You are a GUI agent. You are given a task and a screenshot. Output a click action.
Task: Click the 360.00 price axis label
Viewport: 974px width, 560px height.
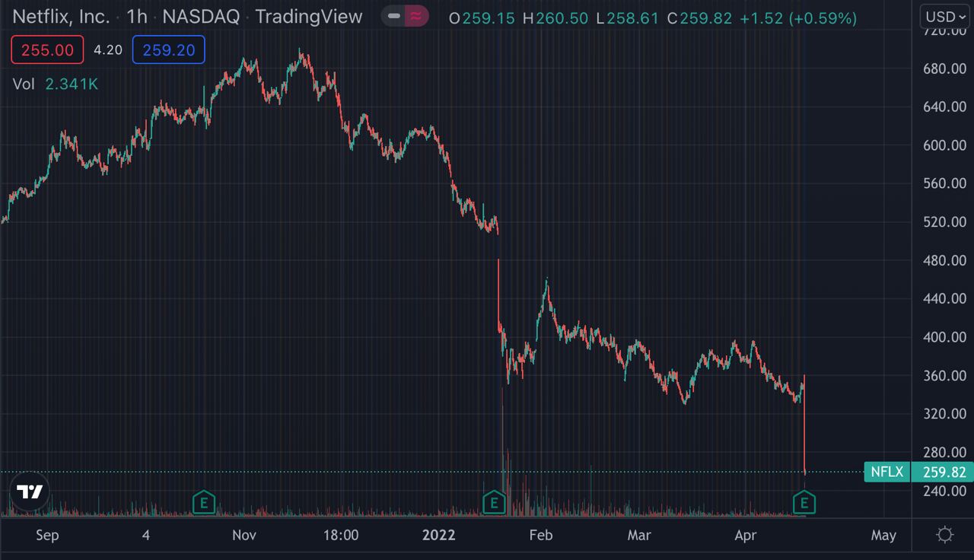click(944, 376)
